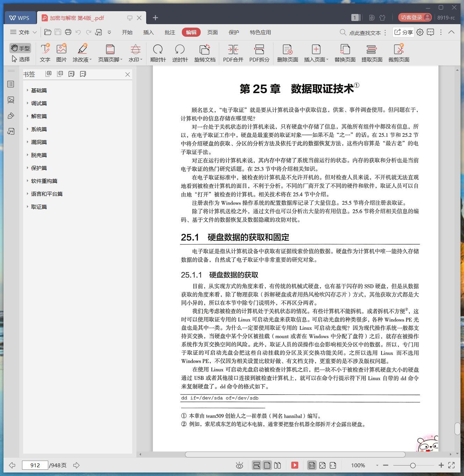Open the bookmark panel sidebar icon
The image size is (464, 476).
[x=11, y=84]
